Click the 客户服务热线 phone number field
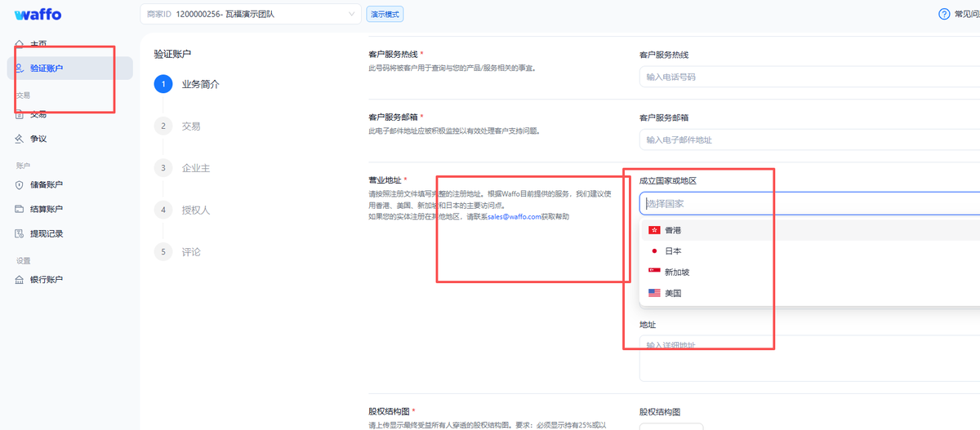Screen dimensions: 980x430 809,77
